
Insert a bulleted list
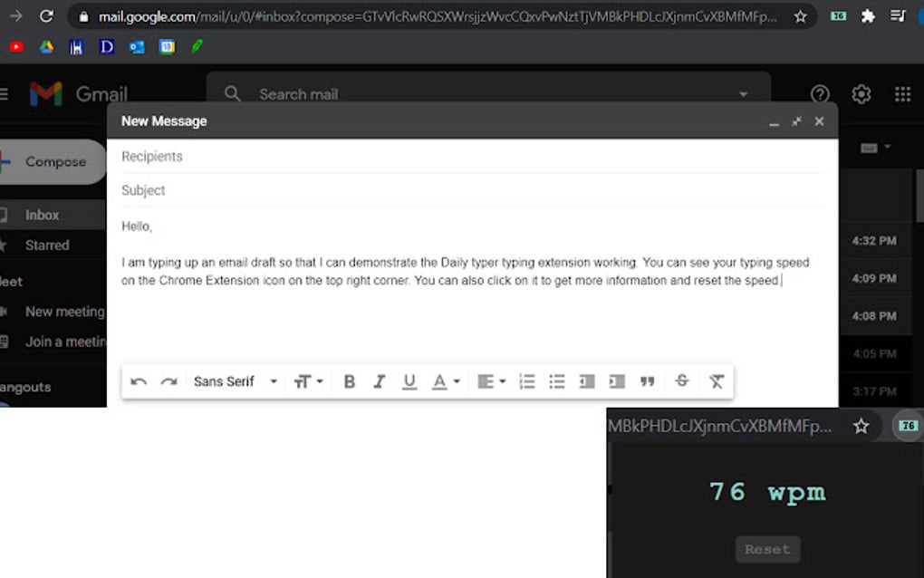pyautogui.click(x=556, y=381)
